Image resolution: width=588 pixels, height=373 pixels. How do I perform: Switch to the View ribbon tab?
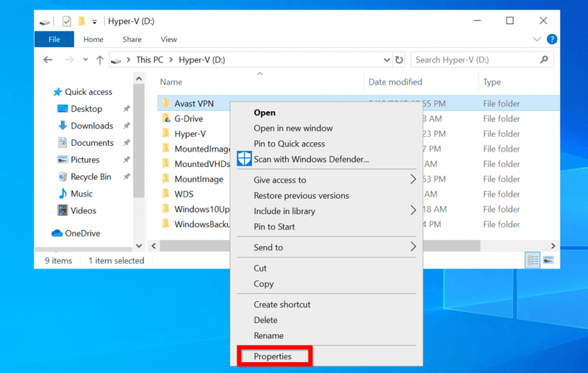pos(169,39)
